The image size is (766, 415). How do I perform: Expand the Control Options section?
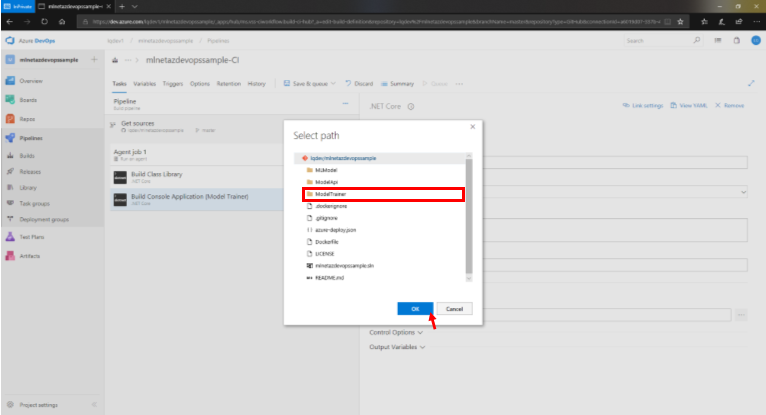[x=395, y=332]
